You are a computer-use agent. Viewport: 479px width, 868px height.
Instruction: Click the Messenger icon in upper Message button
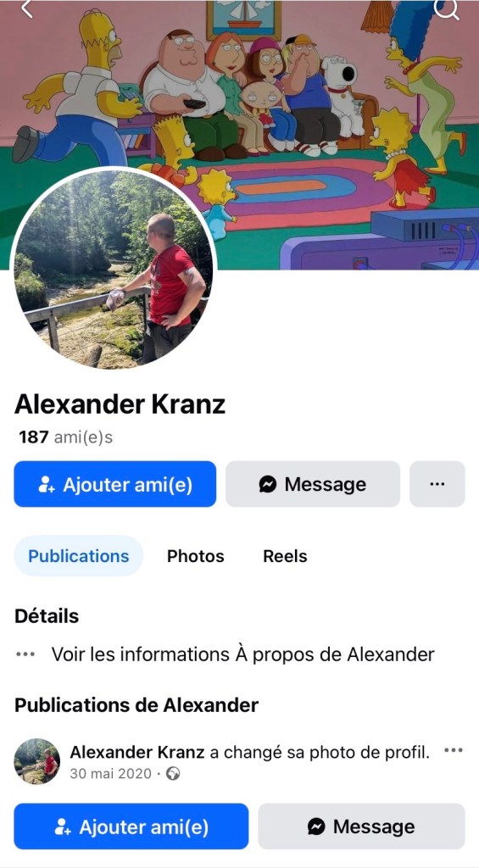point(267,484)
